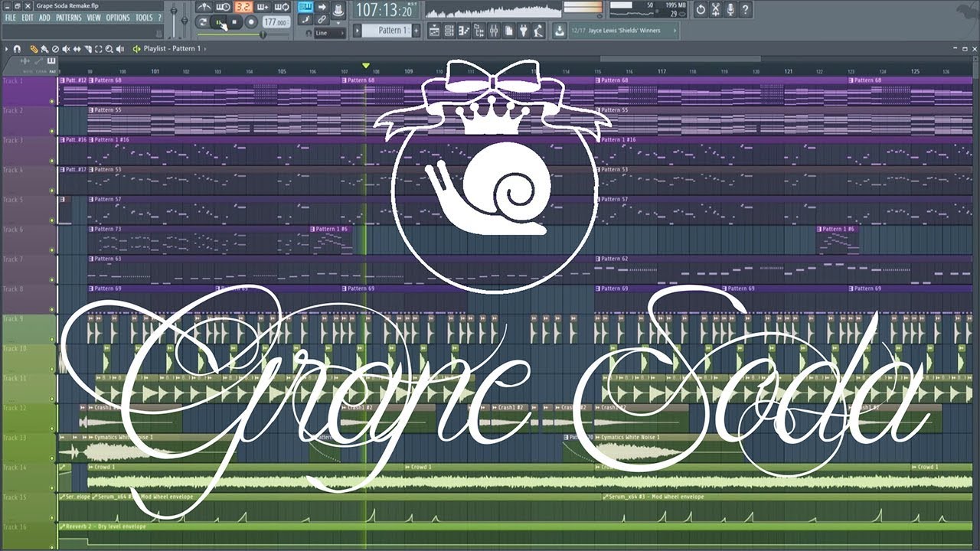Toggle loop recording
The height and width of the screenshot is (551, 980).
point(282,7)
